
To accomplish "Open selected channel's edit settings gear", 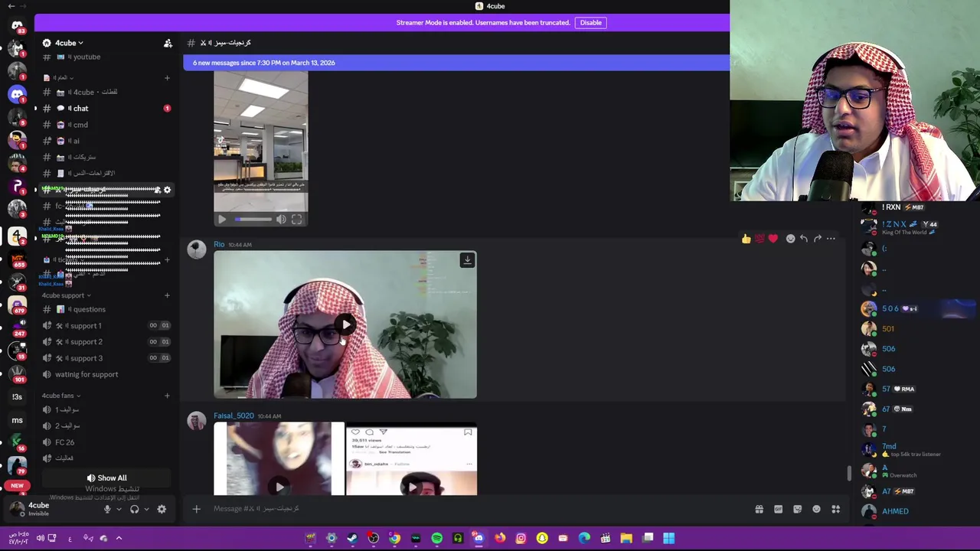I will (x=167, y=190).
